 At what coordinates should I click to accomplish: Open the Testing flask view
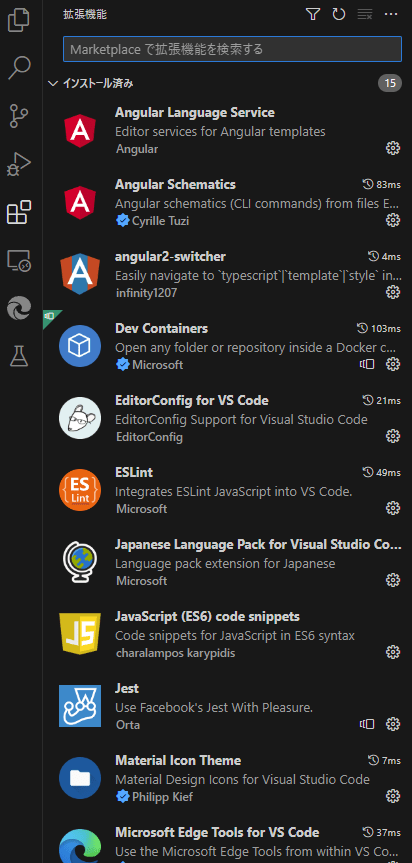point(20,356)
